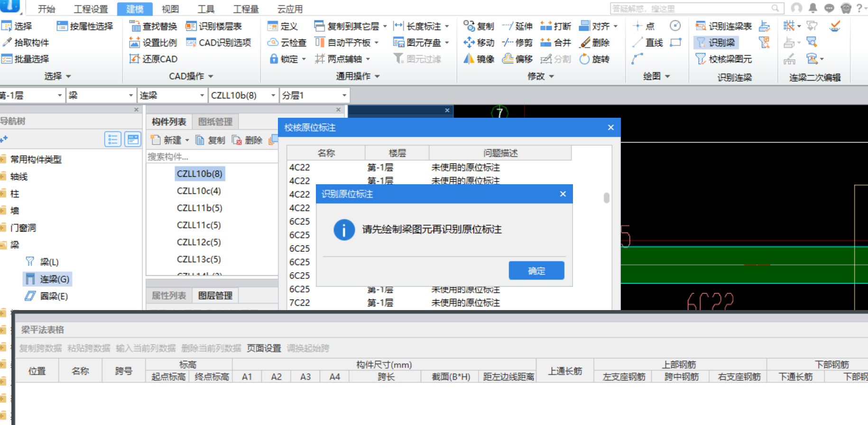The height and width of the screenshot is (425, 868).
Task: Switch to 图纸管理 tab
Action: 215,122
